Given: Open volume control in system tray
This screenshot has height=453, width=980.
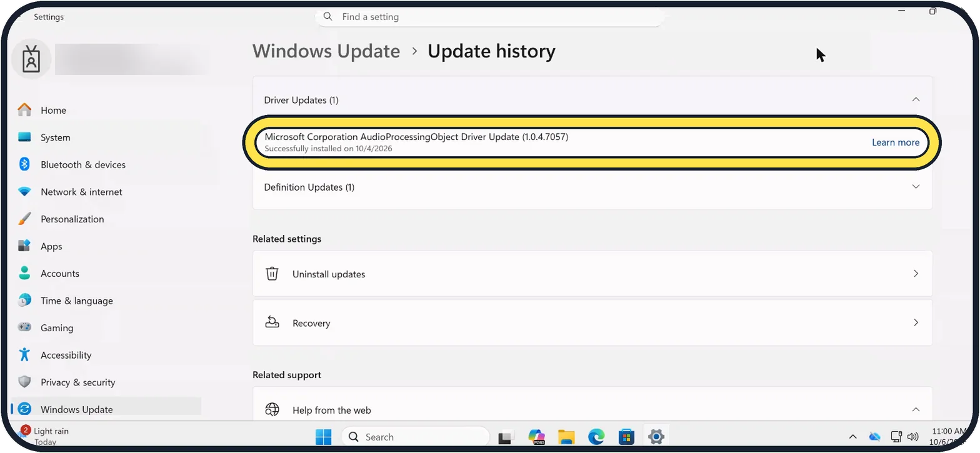Looking at the screenshot, I should 913,437.
